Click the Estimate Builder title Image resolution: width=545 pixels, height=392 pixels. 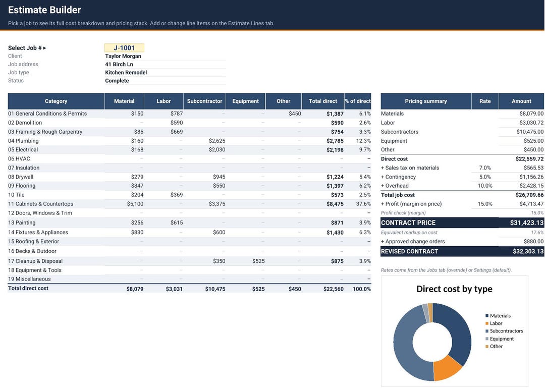pos(44,10)
